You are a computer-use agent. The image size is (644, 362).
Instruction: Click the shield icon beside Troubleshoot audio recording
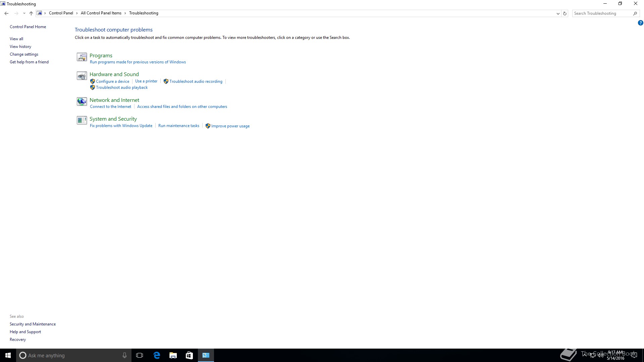coord(166,81)
